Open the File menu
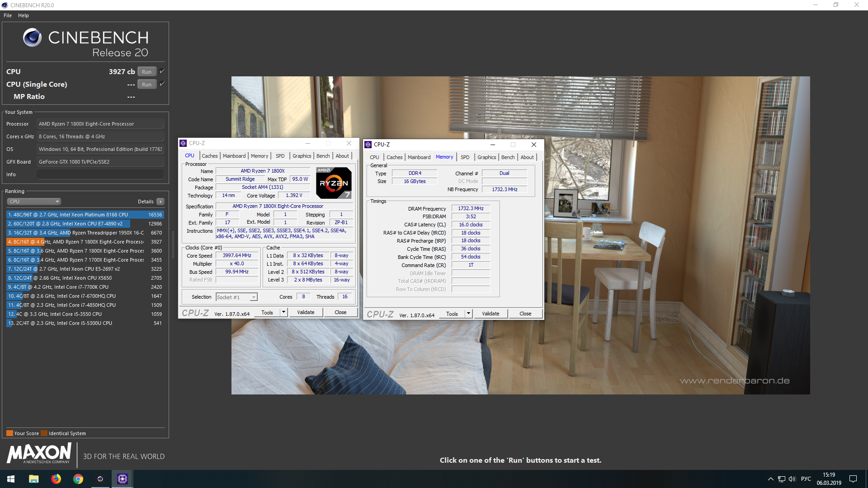This screenshot has width=868, height=488. click(x=8, y=15)
